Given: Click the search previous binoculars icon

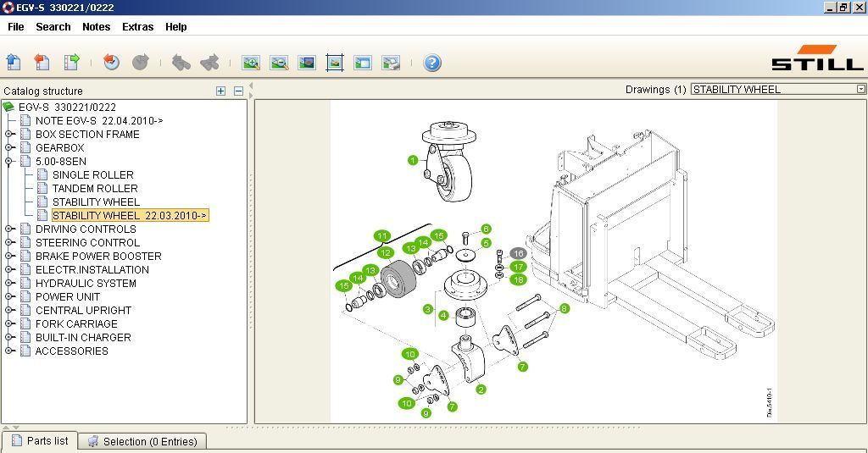Looking at the screenshot, I should [x=181, y=63].
